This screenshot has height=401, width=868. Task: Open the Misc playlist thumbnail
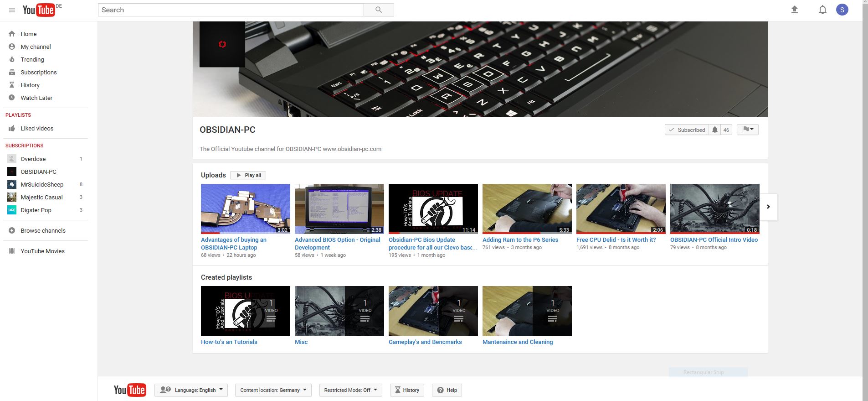tap(339, 311)
